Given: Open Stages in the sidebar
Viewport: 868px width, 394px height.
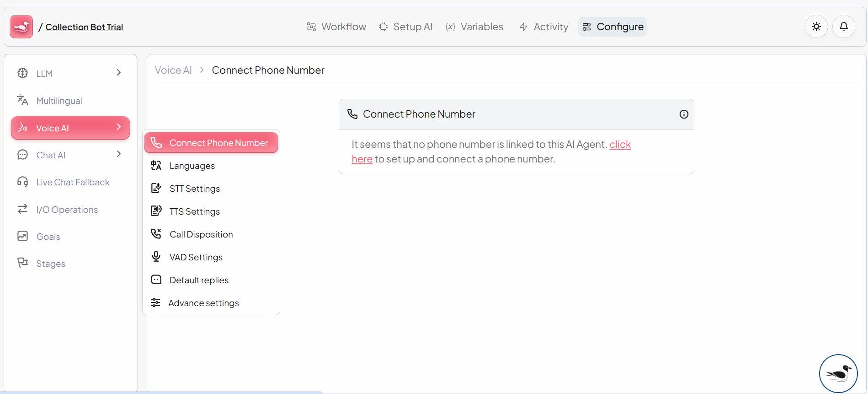Looking at the screenshot, I should [x=50, y=264].
